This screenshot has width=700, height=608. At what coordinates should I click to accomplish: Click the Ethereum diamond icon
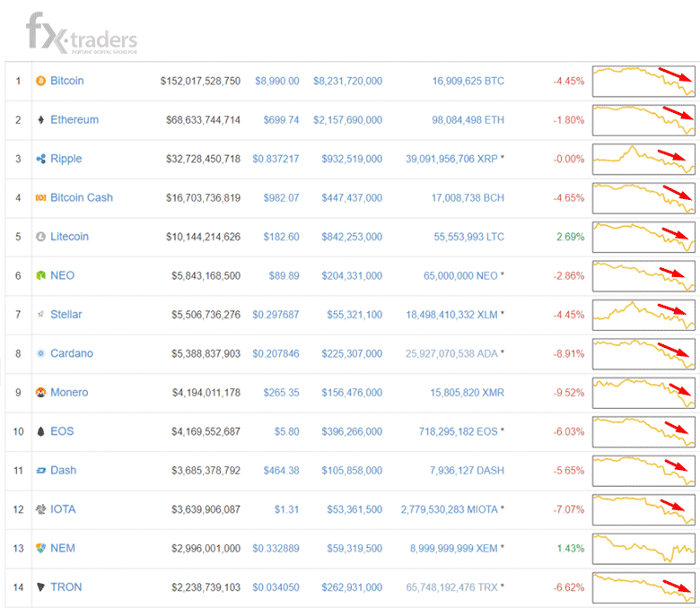click(40, 119)
